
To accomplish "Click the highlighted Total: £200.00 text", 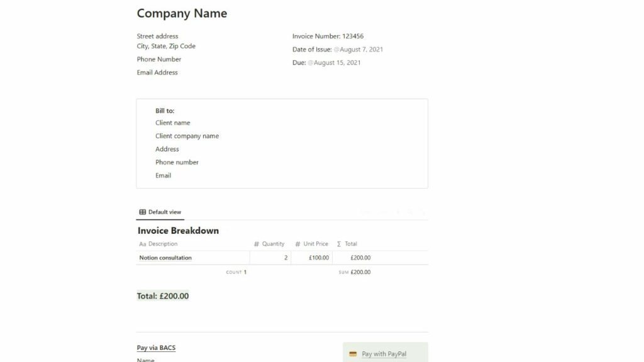I will pos(162,295).
